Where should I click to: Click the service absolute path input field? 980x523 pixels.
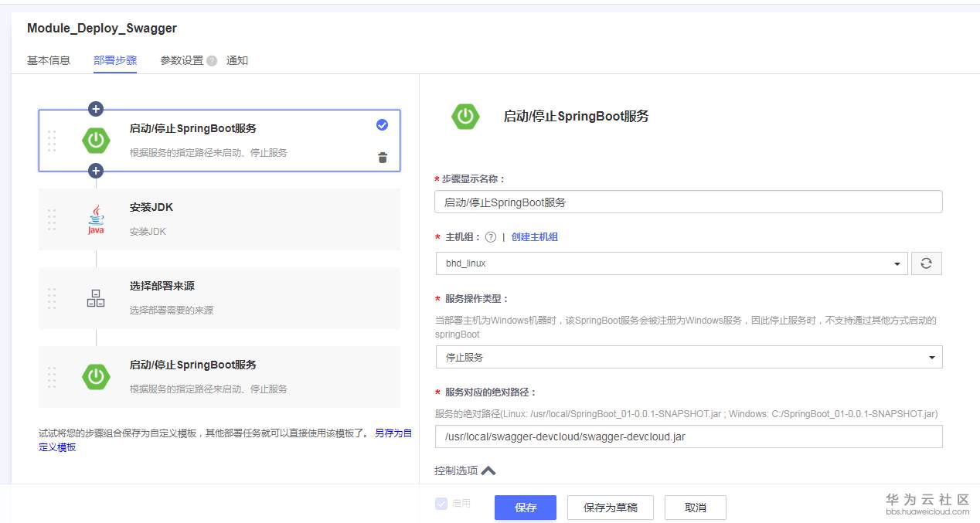[x=688, y=436]
